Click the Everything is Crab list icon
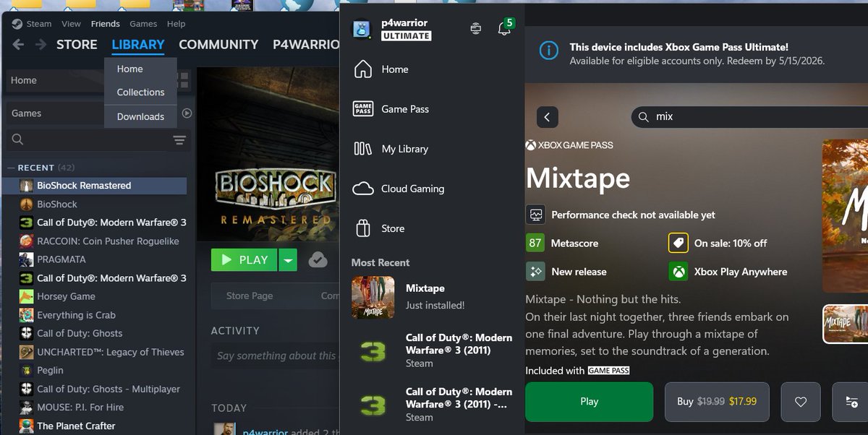The height and width of the screenshot is (435, 868). (26, 315)
